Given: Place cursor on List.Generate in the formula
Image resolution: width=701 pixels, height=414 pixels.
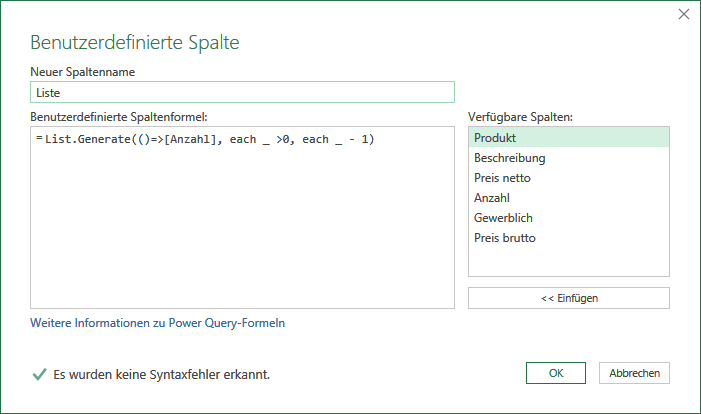Looking at the screenshot, I should click(x=88, y=139).
